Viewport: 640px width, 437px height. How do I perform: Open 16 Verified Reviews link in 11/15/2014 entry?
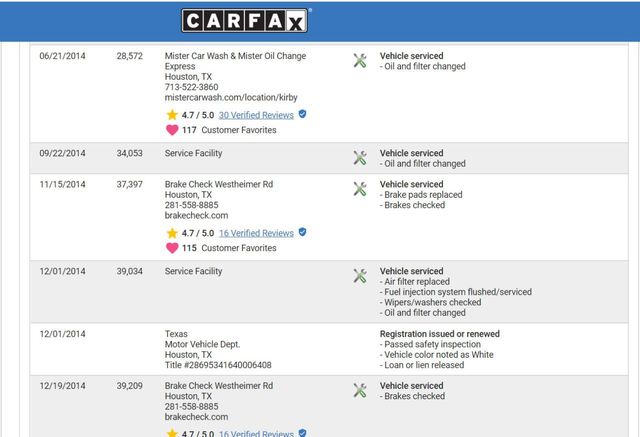point(256,233)
